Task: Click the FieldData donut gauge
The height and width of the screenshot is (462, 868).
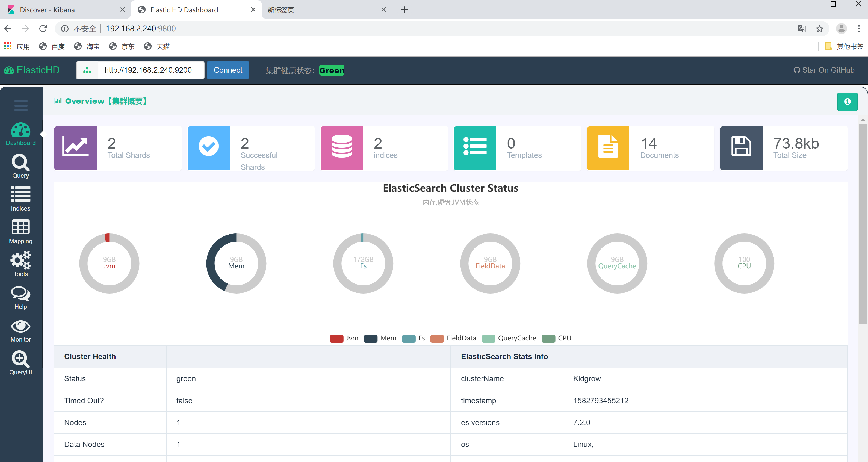Action: coord(490,263)
